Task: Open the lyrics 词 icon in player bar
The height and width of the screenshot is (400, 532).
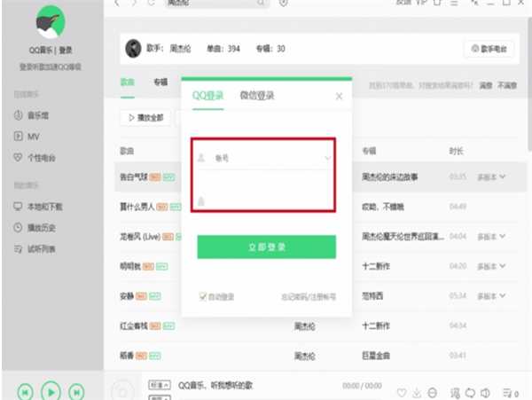Action: (455, 393)
